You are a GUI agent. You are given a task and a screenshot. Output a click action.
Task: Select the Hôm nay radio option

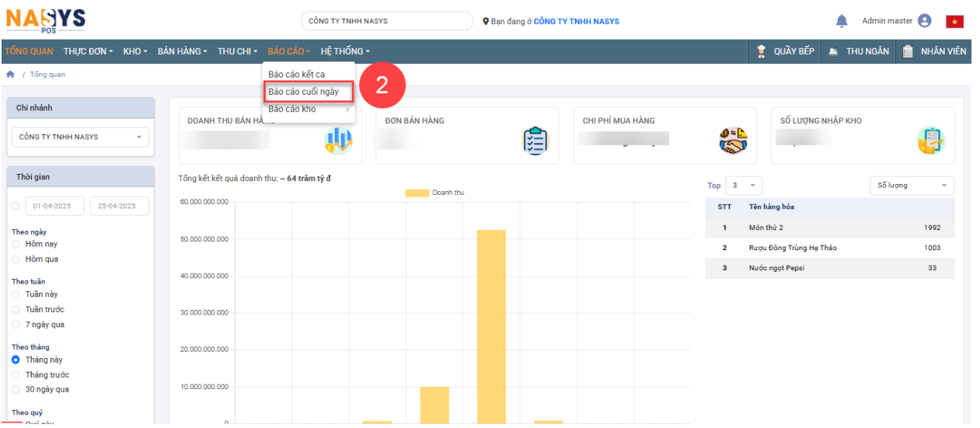tap(16, 244)
